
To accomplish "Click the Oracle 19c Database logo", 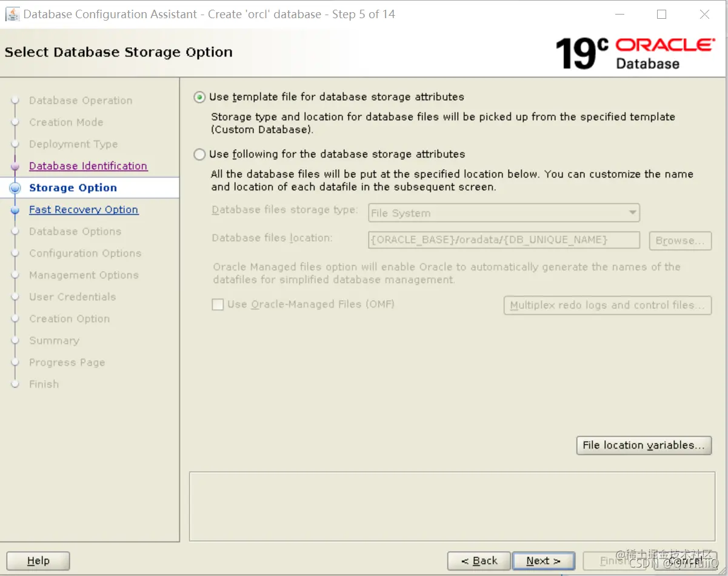I will pyautogui.click(x=635, y=53).
